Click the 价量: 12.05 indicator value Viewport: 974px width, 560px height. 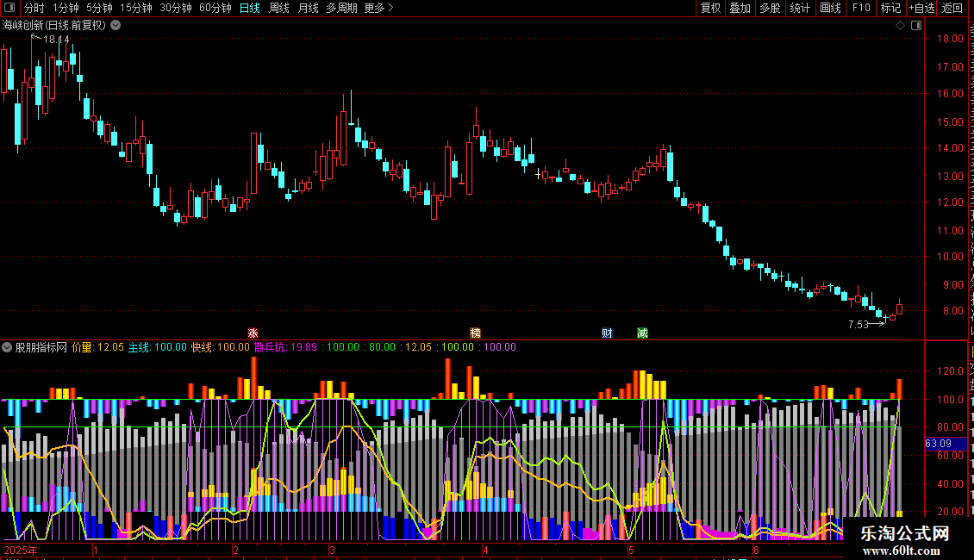(97, 347)
